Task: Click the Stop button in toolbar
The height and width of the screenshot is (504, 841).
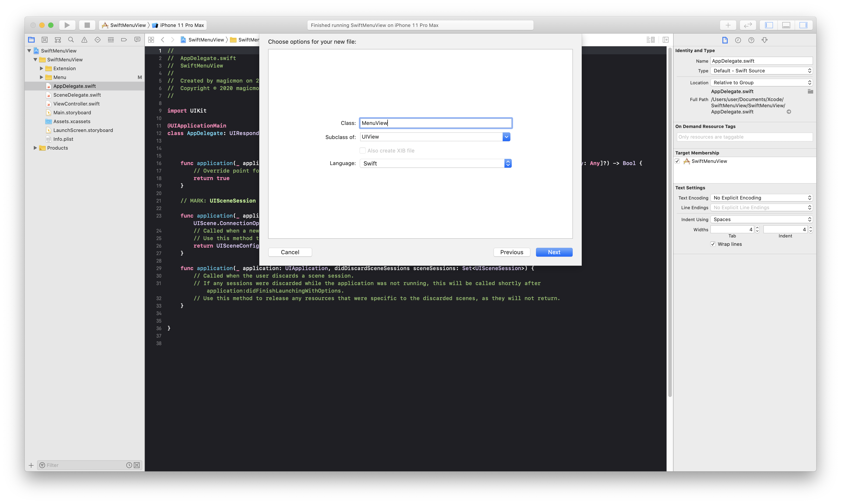Action: [87, 25]
